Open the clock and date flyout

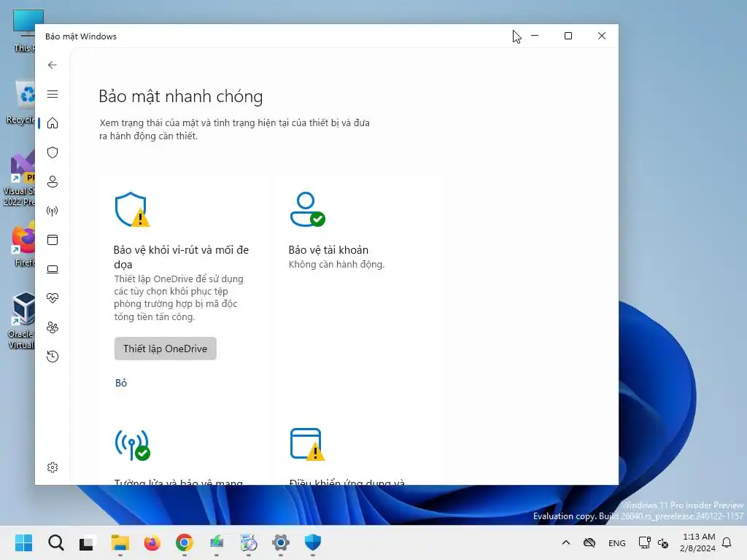point(698,542)
